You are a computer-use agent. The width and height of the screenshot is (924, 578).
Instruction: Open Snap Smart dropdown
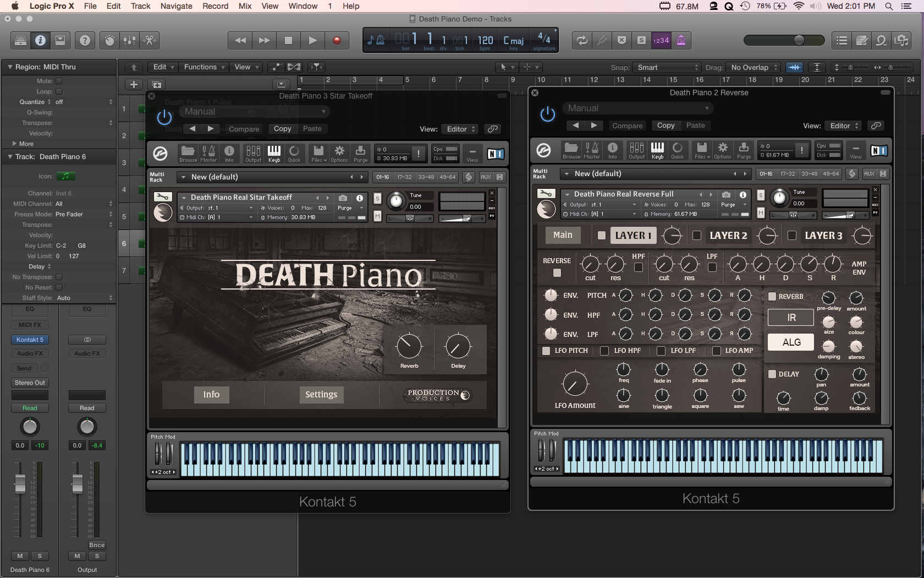666,67
